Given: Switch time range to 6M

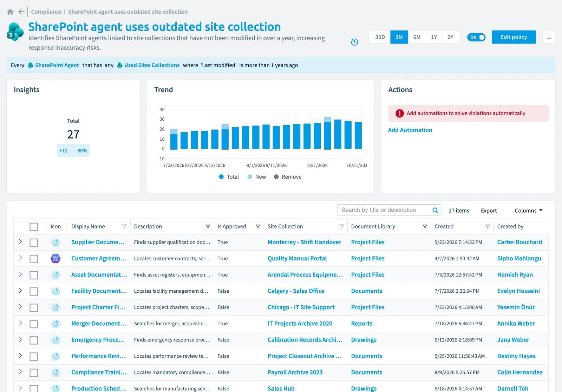Looking at the screenshot, I should [x=417, y=37].
